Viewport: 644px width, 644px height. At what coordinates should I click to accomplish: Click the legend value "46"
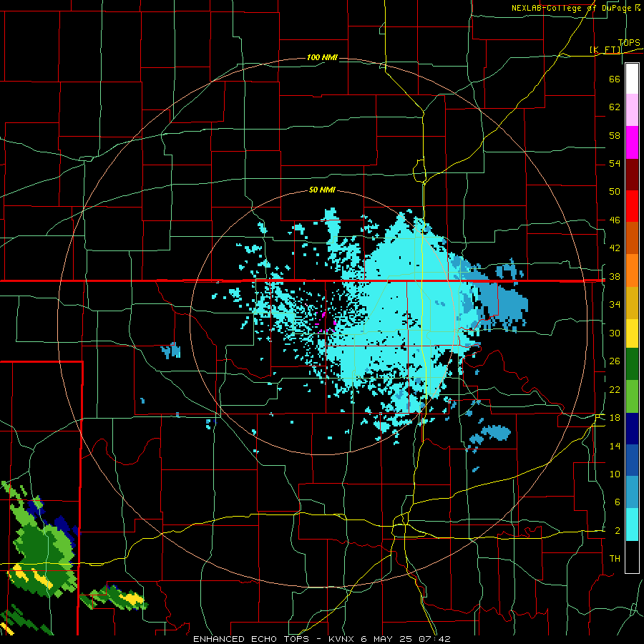click(x=615, y=220)
